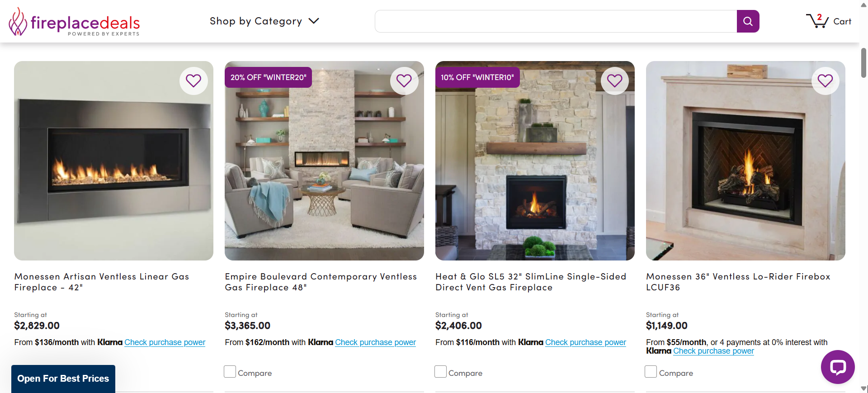The image size is (868, 393).
Task: Click the fireplacedeals flame logo
Action: coord(18,21)
